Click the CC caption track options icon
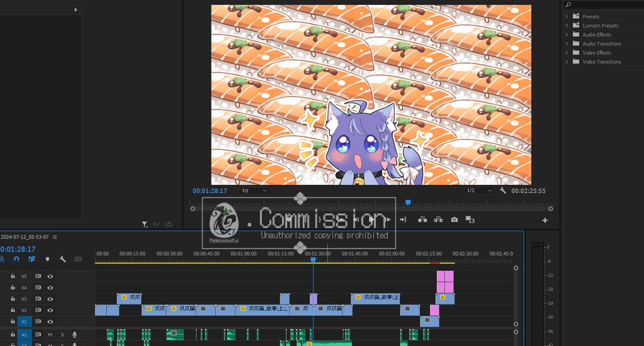The height and width of the screenshot is (346, 644). pyautogui.click(x=77, y=259)
